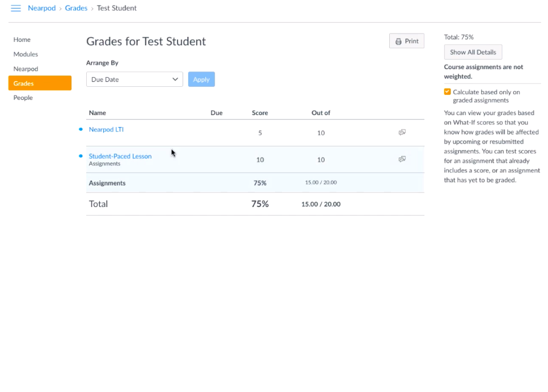Open comments icon for Nearpod LTI
Viewport: 548px width, 392px height.
pos(402,132)
